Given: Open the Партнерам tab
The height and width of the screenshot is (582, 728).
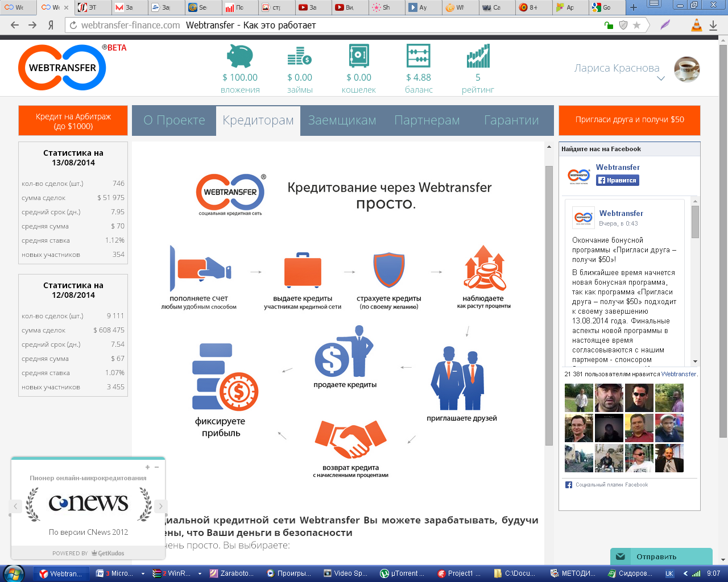Looking at the screenshot, I should click(427, 120).
